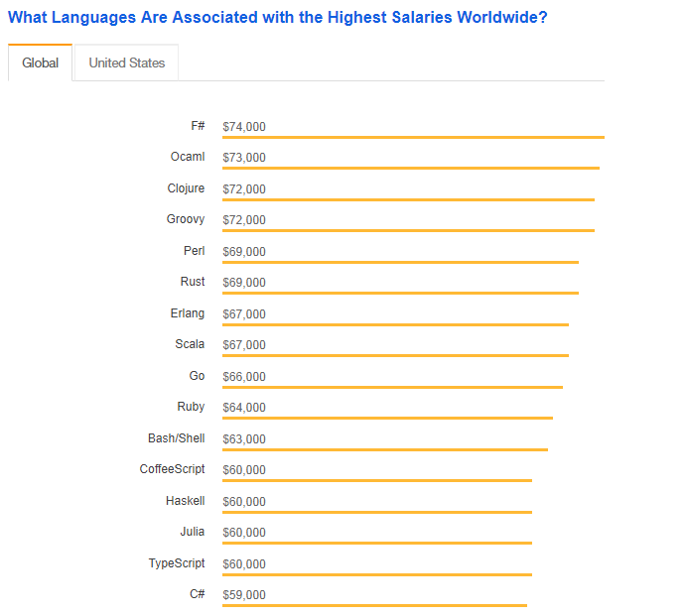Select the Perl salary bar
Viewport: 685px width, 616px height.
click(400, 262)
